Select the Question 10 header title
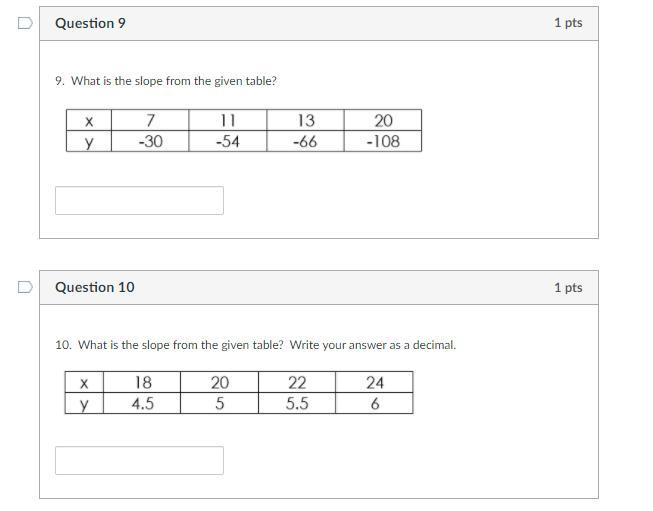This screenshot has height=511, width=653. pyautogui.click(x=95, y=287)
